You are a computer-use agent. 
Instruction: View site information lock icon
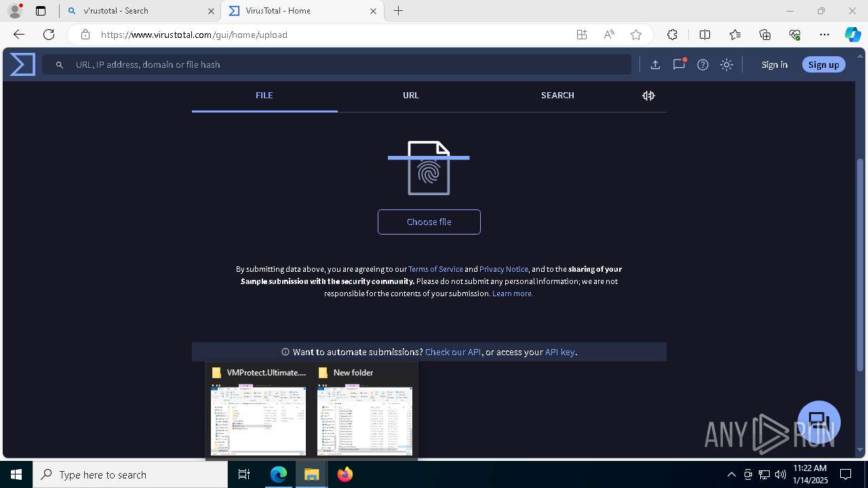[85, 35]
